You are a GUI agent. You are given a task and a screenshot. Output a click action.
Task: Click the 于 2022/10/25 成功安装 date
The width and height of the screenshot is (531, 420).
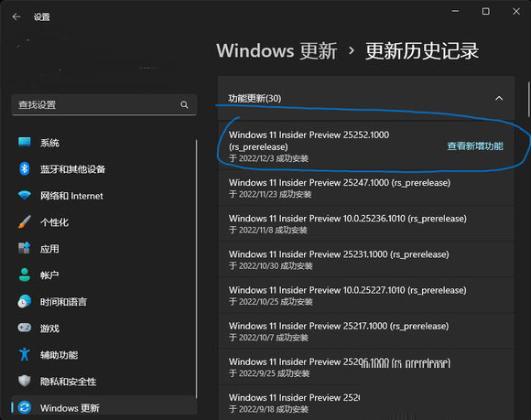coord(271,302)
